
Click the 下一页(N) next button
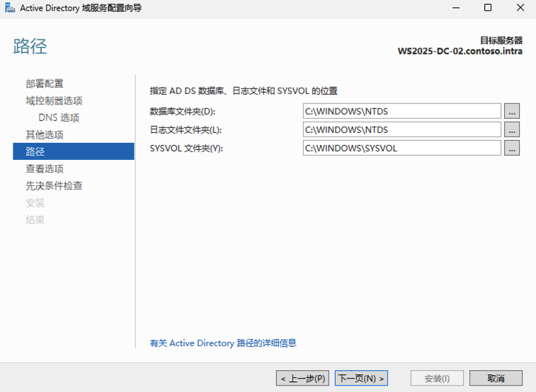coord(361,378)
